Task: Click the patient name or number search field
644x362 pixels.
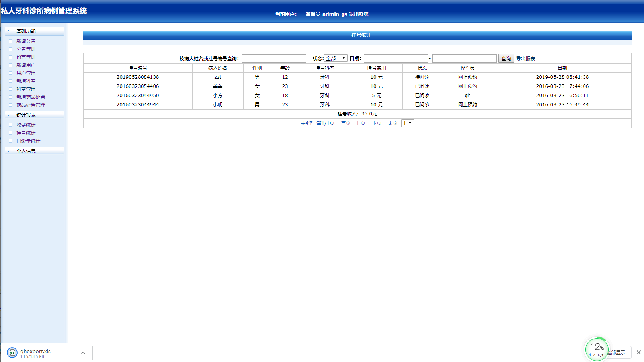Action: (x=274, y=59)
